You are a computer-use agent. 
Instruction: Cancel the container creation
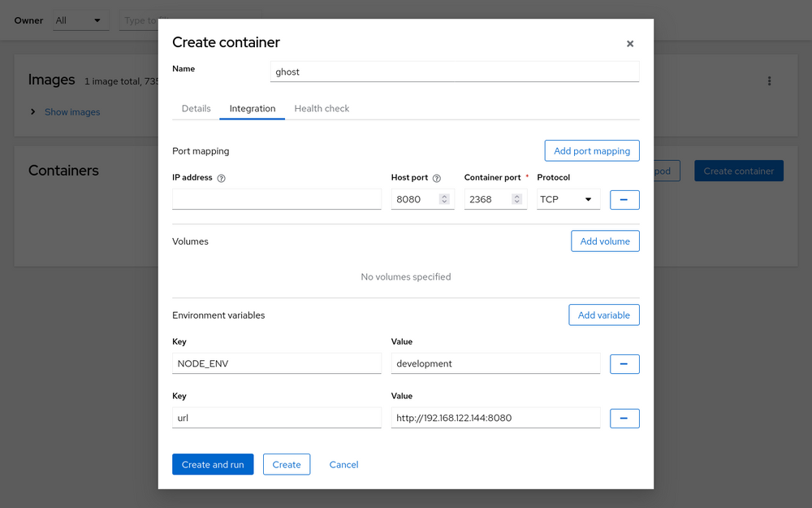[343, 464]
